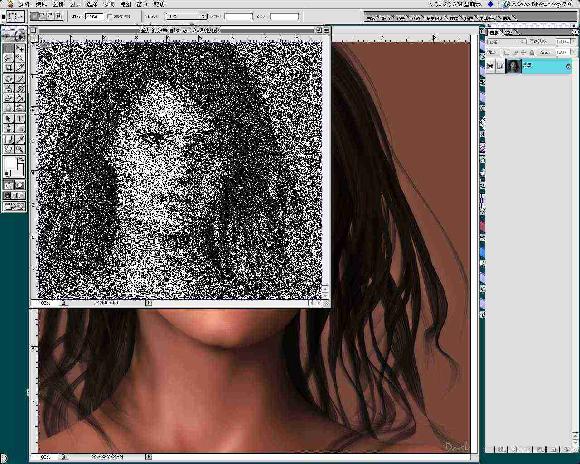
Task: Hide the layer using its eye icon
Action: point(490,66)
